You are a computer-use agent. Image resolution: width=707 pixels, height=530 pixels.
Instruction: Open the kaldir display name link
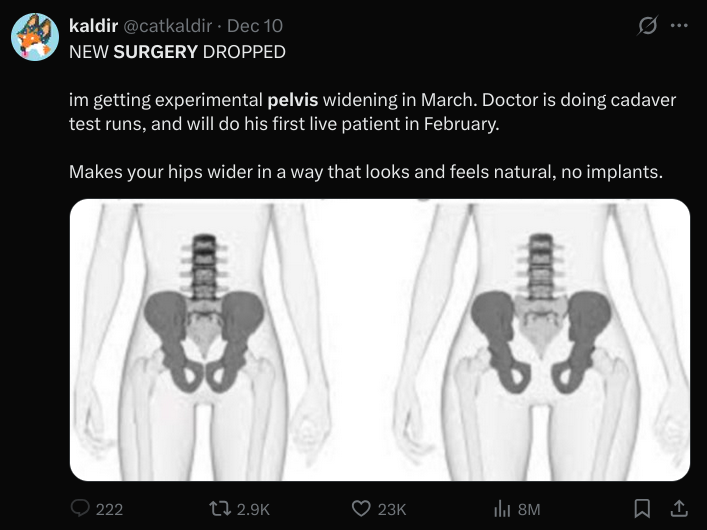92,26
